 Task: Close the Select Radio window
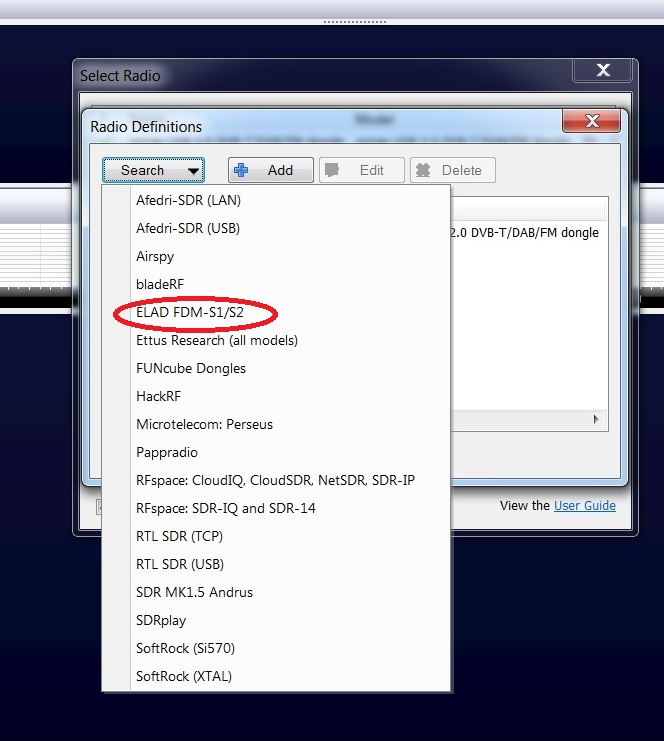(x=603, y=70)
